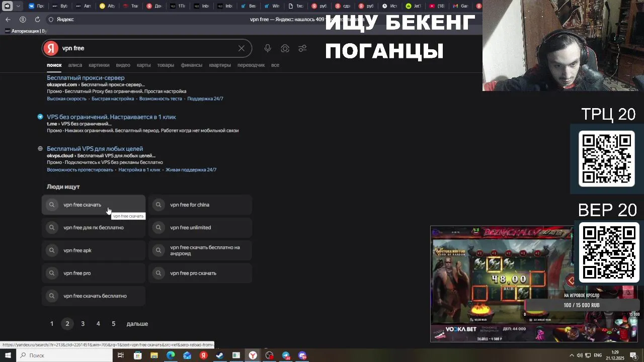Open 'Бесплатный прокси-сервер' result link

[86, 78]
